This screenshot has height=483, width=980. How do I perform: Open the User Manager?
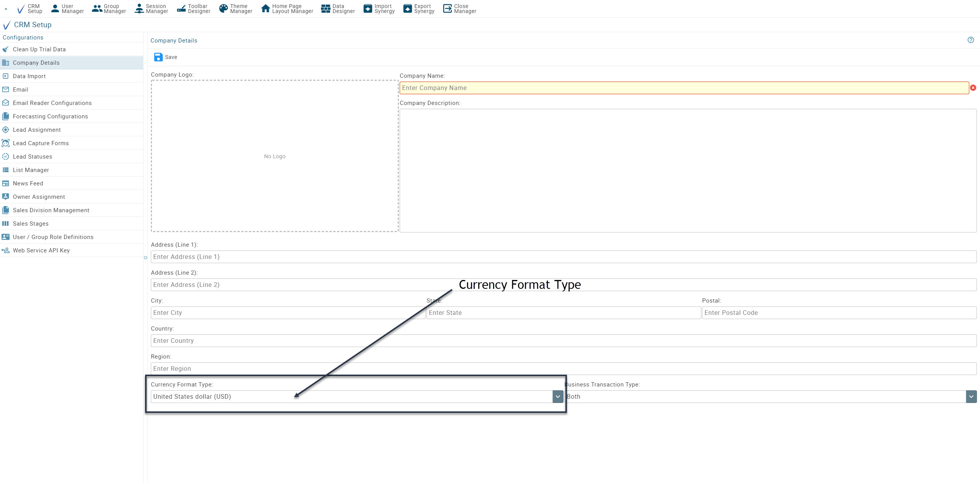[x=67, y=8]
